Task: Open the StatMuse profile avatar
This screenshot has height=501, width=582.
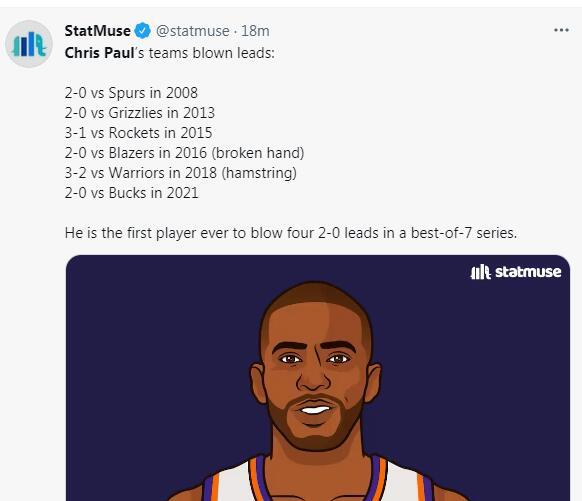Action: click(29, 44)
